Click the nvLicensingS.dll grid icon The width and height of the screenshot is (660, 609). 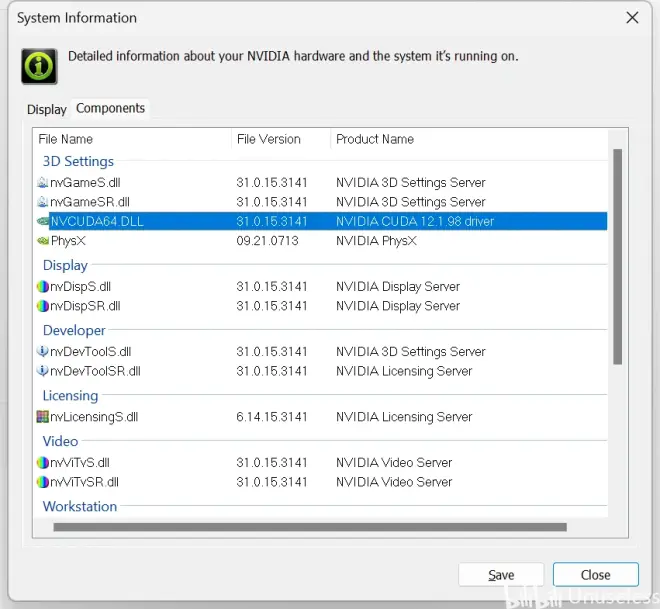tap(43, 417)
